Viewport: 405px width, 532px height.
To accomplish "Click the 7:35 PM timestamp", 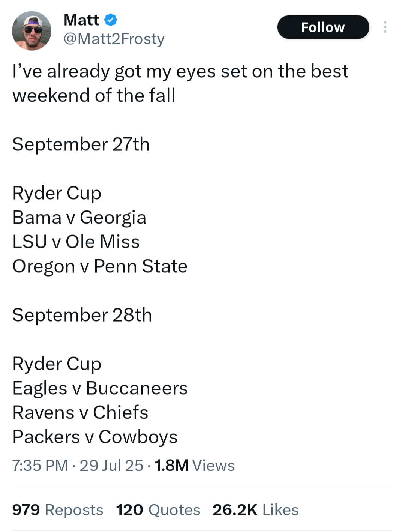I will tap(40, 466).
